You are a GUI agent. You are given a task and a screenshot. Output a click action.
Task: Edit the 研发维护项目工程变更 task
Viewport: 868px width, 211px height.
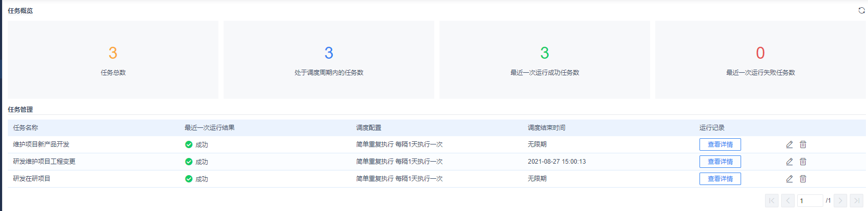coord(789,162)
